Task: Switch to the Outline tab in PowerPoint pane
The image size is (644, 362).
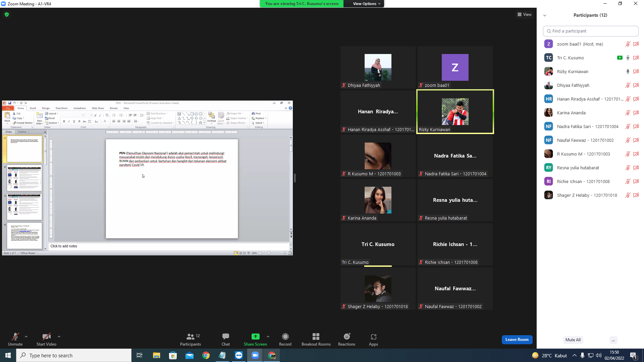Action: coord(22,132)
